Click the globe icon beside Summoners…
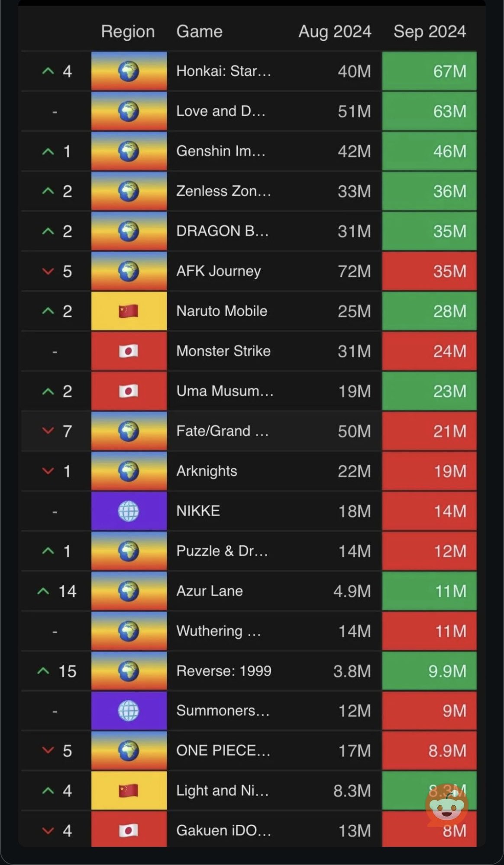Image resolution: width=504 pixels, height=865 pixels. 129,711
